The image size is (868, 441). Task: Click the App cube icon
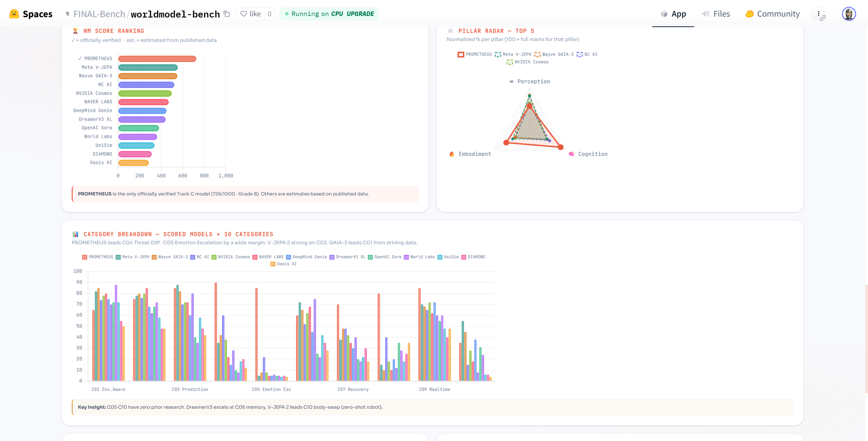point(664,14)
